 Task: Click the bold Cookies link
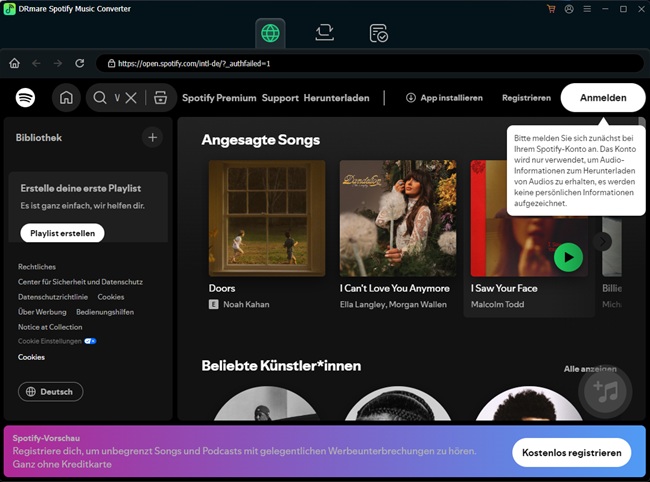click(31, 357)
